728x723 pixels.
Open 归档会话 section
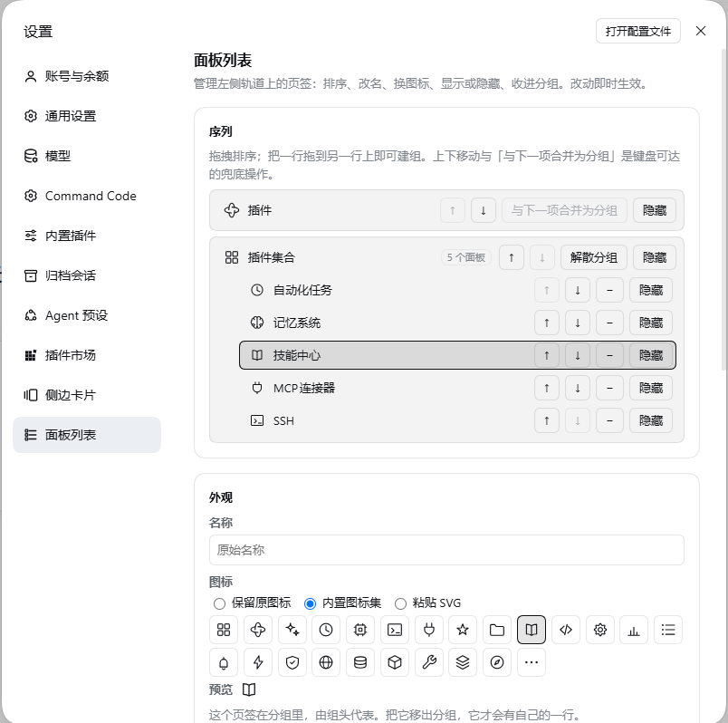[x=87, y=275]
